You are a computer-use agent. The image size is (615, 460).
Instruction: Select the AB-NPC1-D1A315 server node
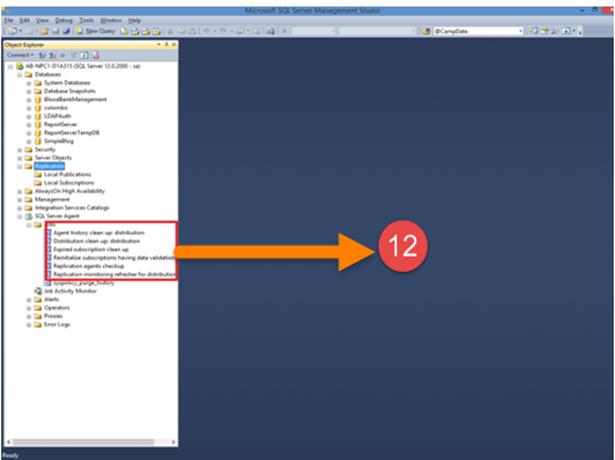83,66
